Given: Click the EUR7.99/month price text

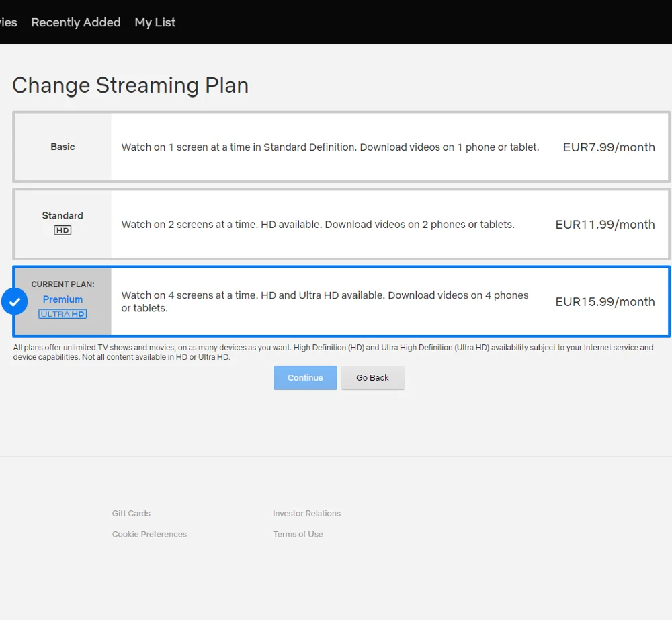Looking at the screenshot, I should pyautogui.click(x=609, y=147).
